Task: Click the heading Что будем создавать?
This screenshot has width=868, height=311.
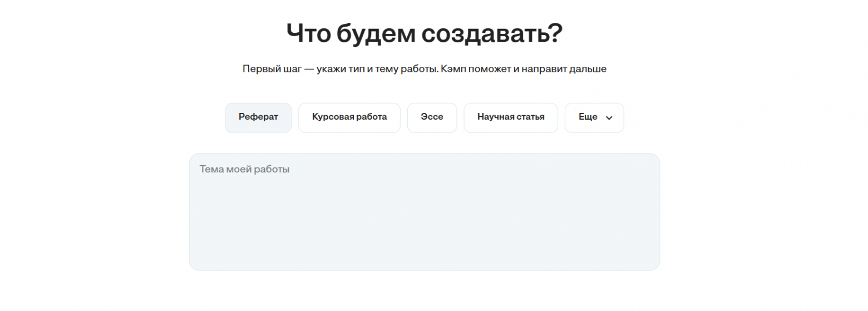Action: coord(424,34)
